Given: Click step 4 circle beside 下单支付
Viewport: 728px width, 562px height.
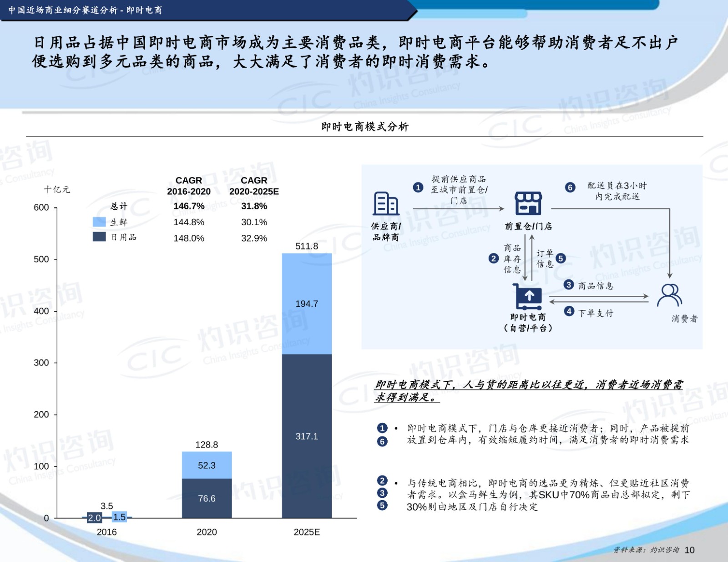Looking at the screenshot, I should (x=569, y=311).
